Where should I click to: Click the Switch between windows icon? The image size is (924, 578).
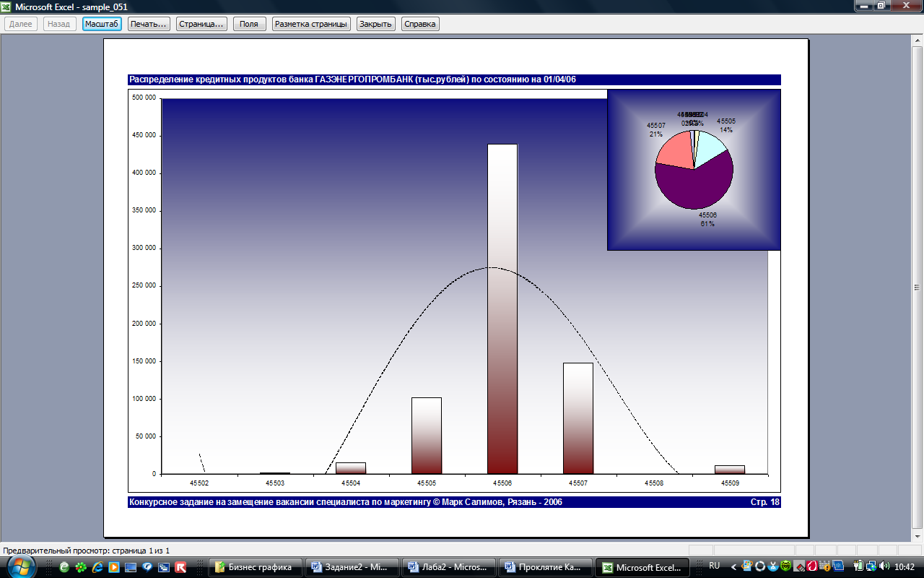coord(164,567)
